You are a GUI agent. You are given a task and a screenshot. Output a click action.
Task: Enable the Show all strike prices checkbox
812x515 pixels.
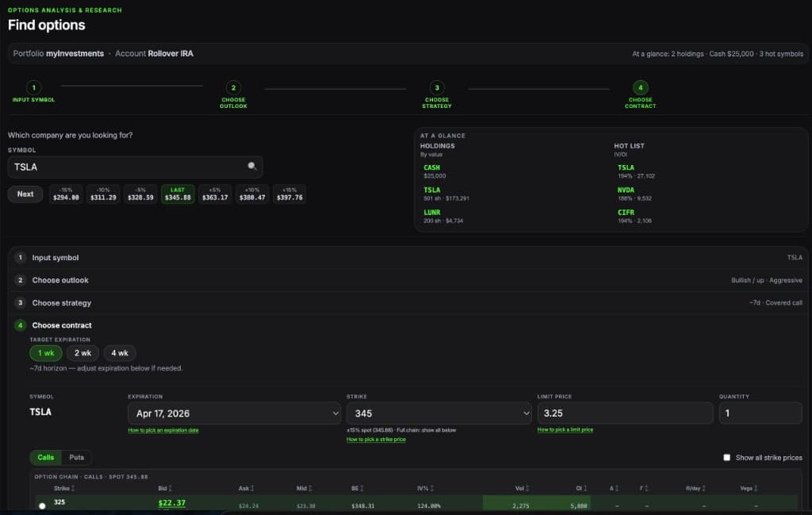(x=726, y=457)
